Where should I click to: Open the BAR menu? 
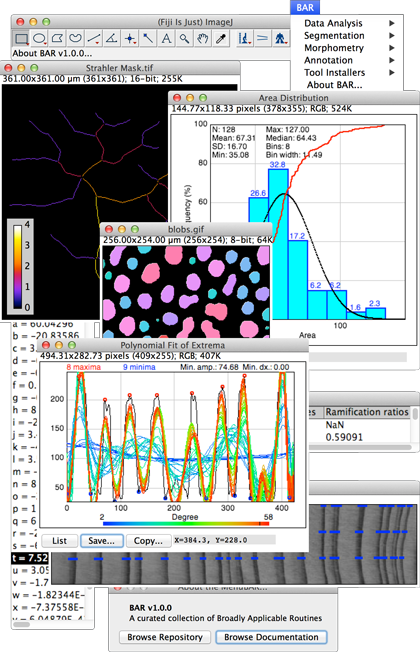coord(305,7)
